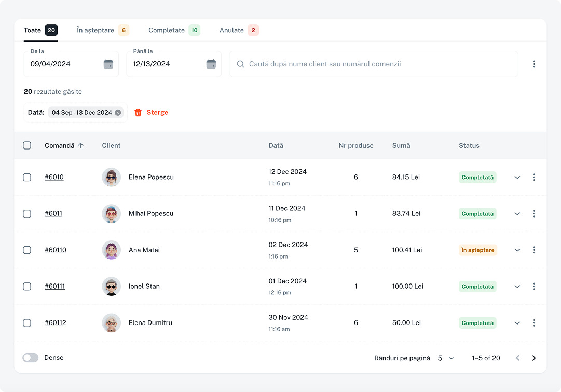Image resolution: width=561 pixels, height=392 pixels.
Task: Tick the checkbox for order #60112
Action: (27, 322)
